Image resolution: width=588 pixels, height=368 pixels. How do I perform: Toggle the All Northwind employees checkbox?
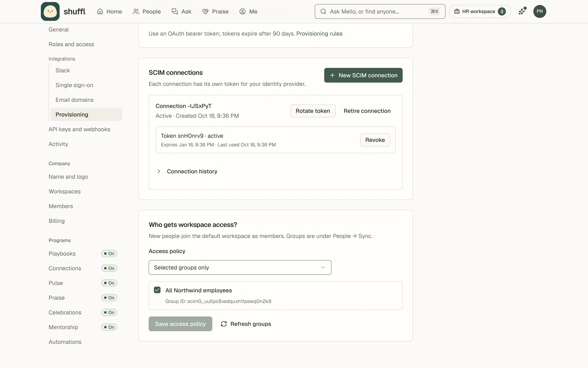(x=157, y=290)
